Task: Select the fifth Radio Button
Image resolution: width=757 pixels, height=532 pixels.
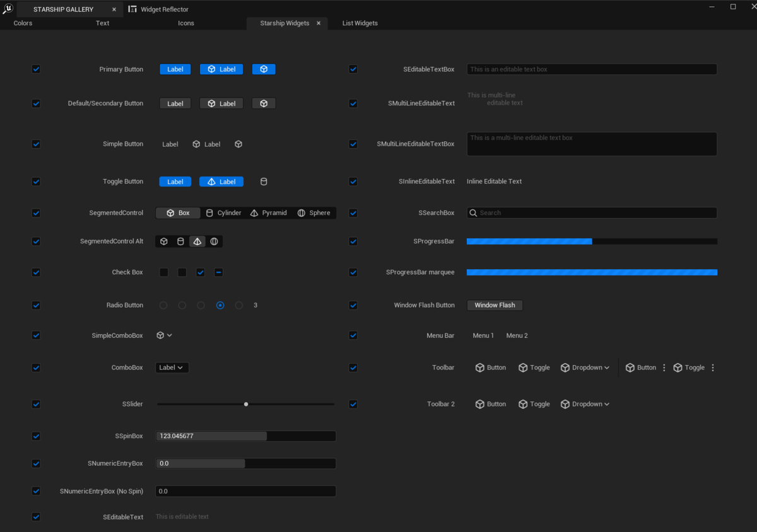Action: (x=239, y=305)
